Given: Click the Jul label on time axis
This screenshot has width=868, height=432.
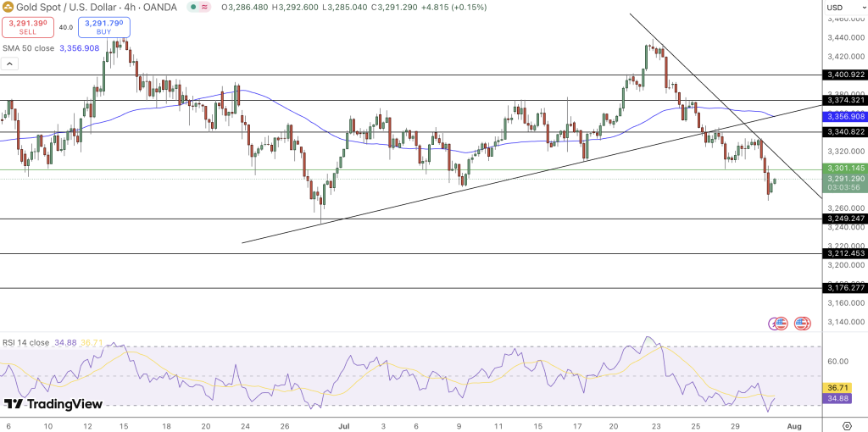Looking at the screenshot, I should (x=344, y=426).
